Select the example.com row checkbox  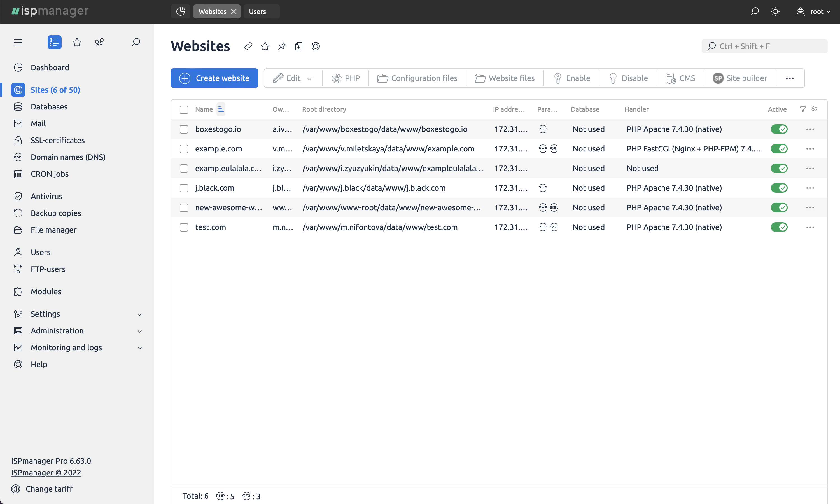coord(184,149)
